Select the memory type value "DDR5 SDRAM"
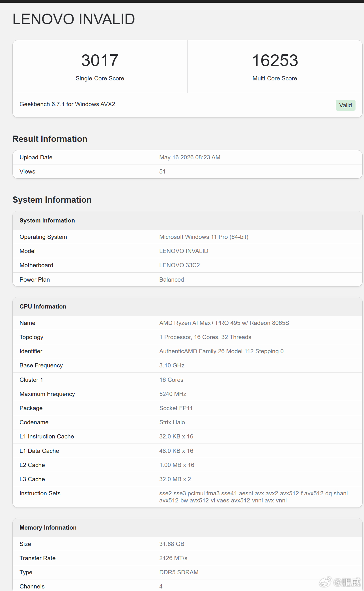364x591 pixels. click(x=179, y=572)
